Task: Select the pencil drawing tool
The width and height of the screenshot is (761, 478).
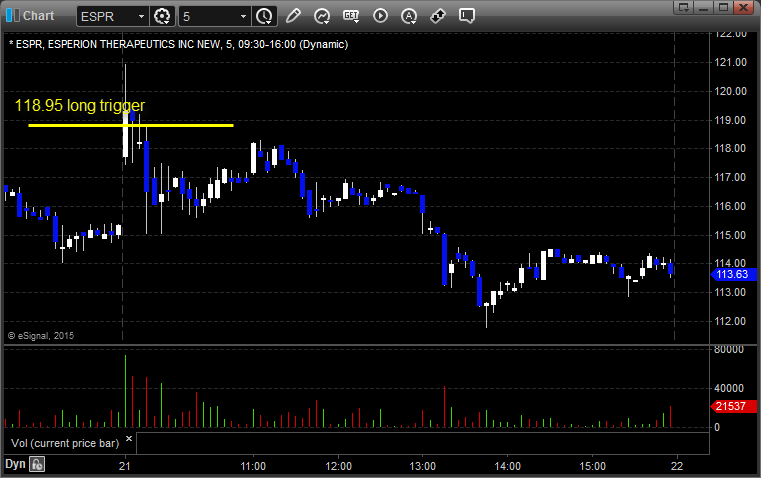Action: pos(293,16)
